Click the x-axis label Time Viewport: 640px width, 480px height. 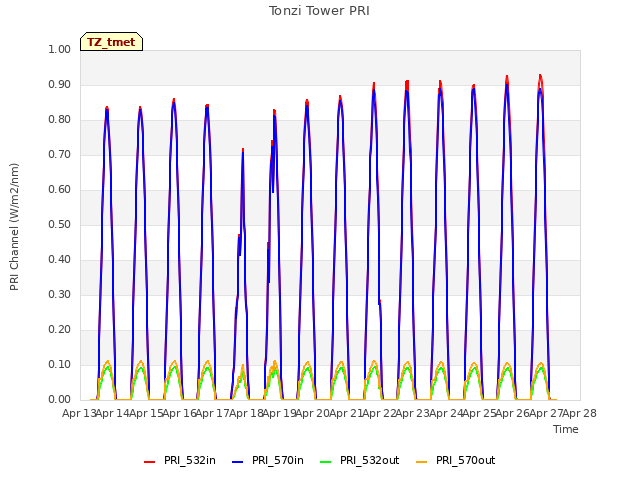click(566, 429)
